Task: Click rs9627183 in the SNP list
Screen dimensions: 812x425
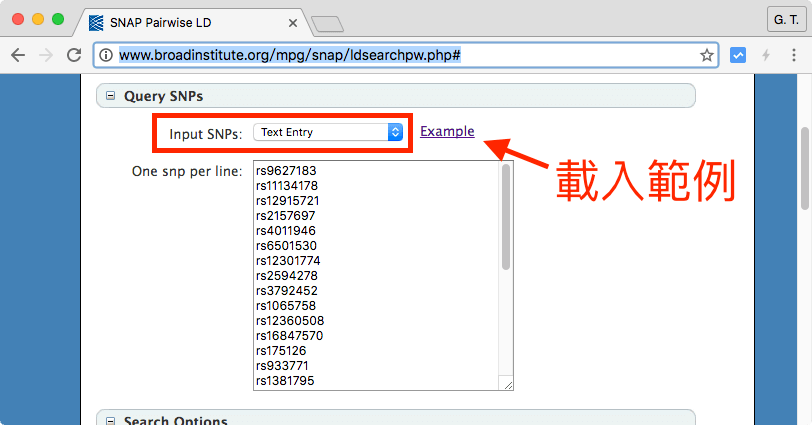Action: (286, 171)
